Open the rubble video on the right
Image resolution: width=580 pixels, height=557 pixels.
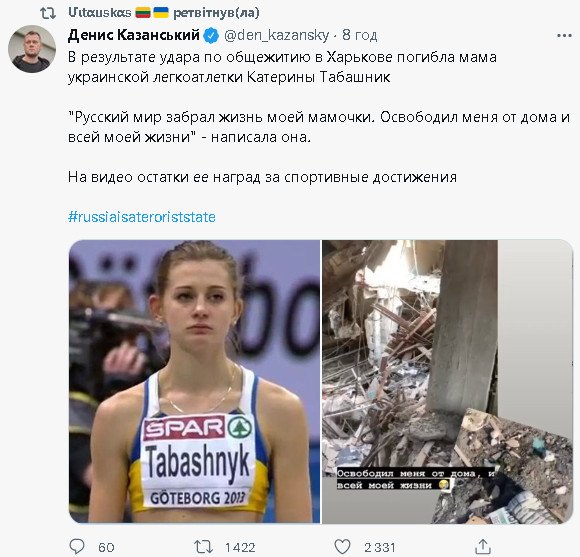[x=448, y=381]
